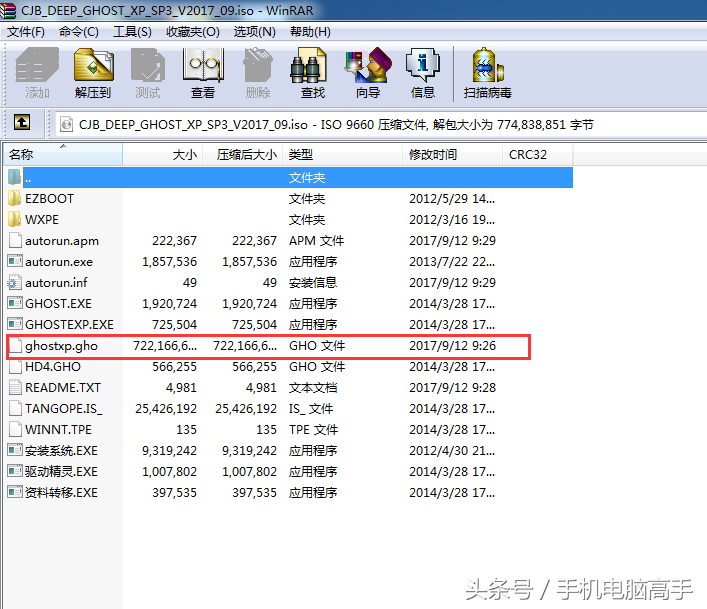Click the Virus Scan (扫描病毒) icon

[488, 73]
